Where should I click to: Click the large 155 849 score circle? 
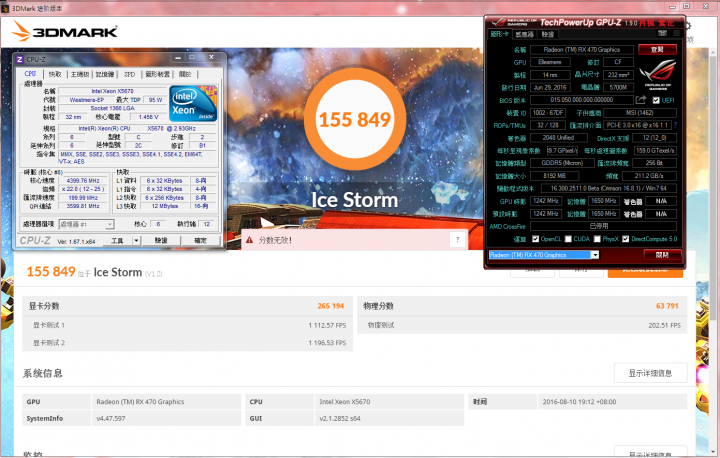click(355, 119)
